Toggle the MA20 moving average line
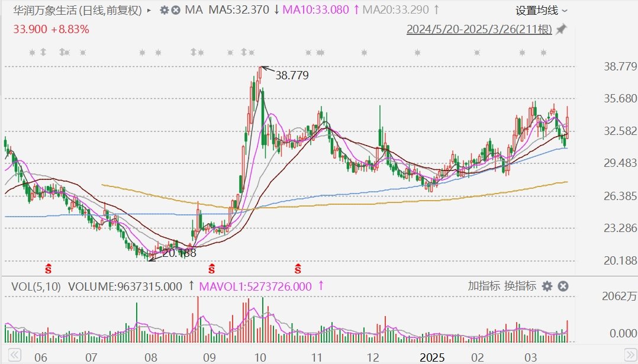This screenshot has width=638, height=364. [x=396, y=10]
